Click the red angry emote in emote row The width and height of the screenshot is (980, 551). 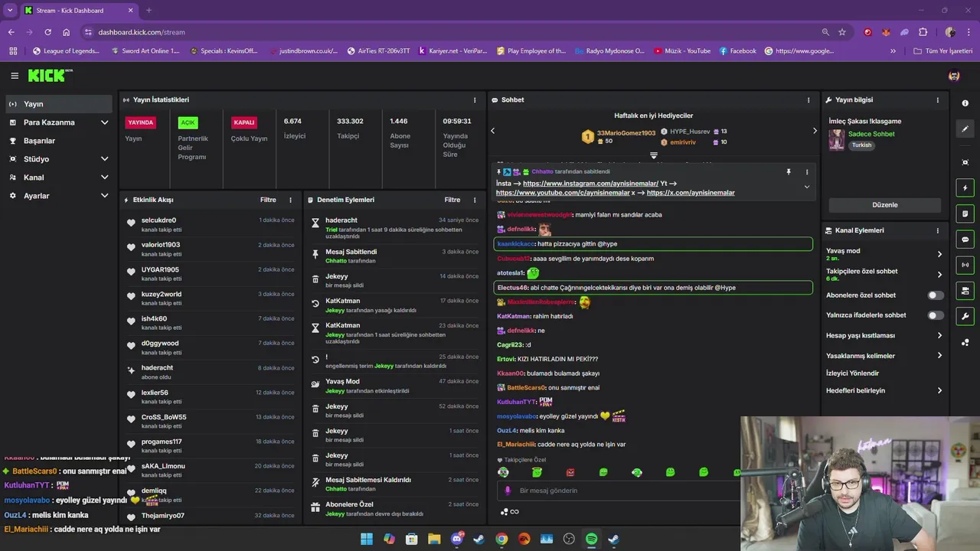click(570, 472)
